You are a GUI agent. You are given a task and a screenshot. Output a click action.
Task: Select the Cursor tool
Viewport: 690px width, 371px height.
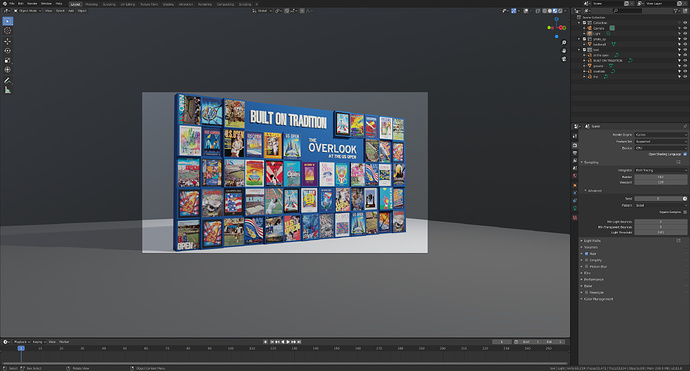[7, 31]
